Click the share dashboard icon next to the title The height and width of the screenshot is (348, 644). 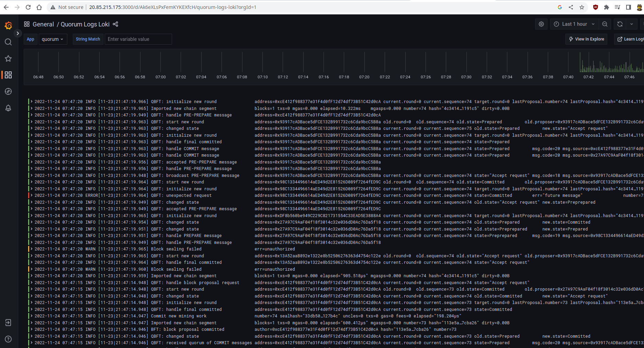pyautogui.click(x=115, y=24)
